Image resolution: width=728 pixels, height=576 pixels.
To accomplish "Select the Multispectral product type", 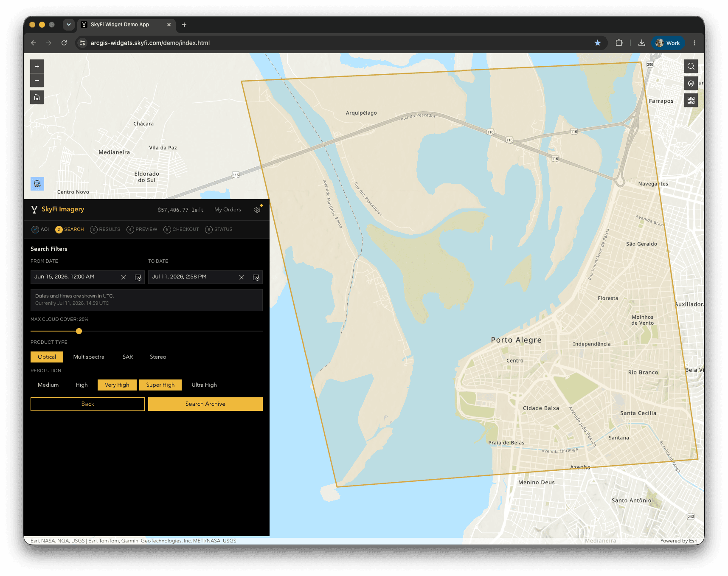I will (x=89, y=357).
